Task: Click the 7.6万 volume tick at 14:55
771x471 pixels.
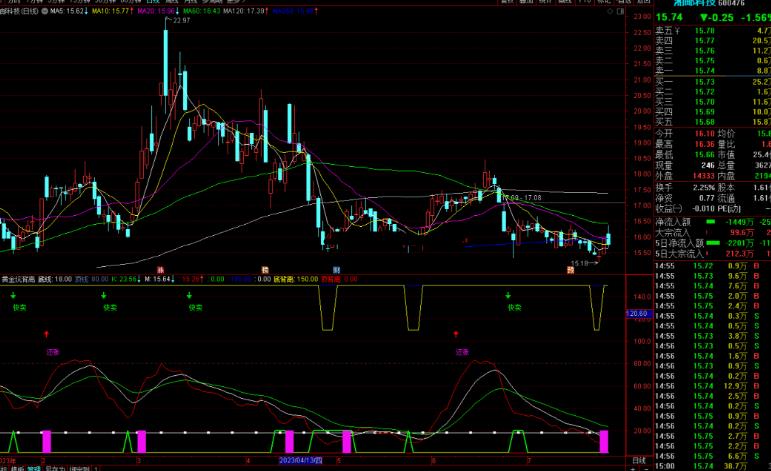Action: (x=738, y=286)
